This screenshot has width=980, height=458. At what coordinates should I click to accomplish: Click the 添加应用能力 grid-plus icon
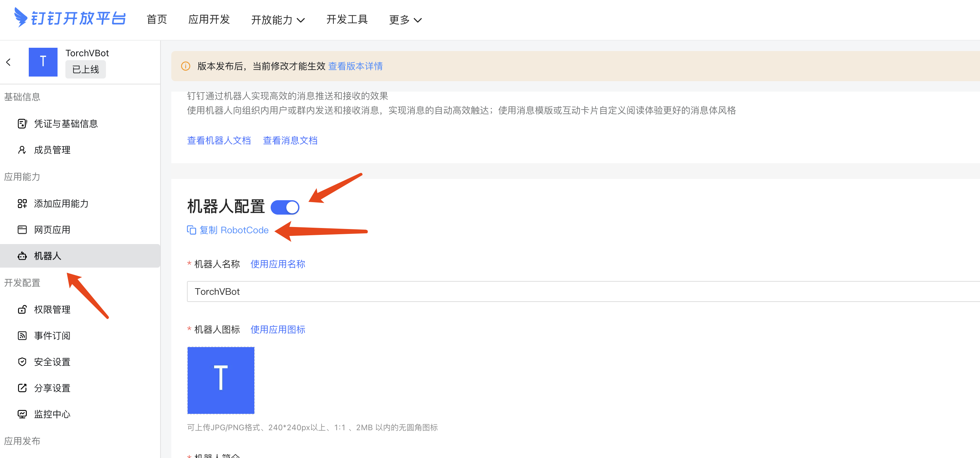22,203
